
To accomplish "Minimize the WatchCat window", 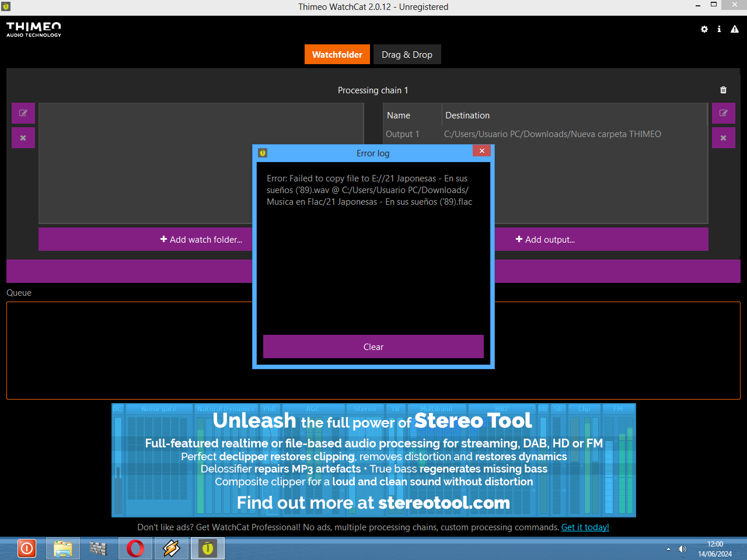I will point(698,5).
